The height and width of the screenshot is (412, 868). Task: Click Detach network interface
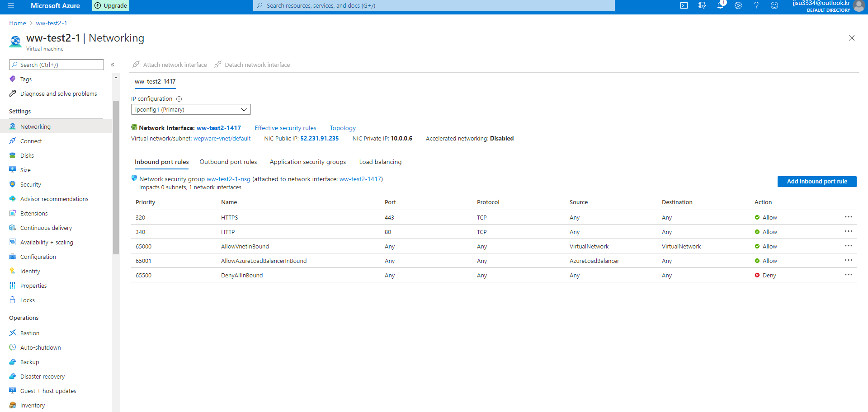(252, 65)
